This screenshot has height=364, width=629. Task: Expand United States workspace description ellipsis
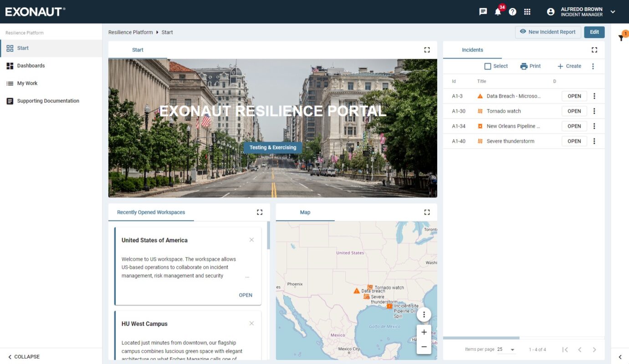[x=247, y=276]
